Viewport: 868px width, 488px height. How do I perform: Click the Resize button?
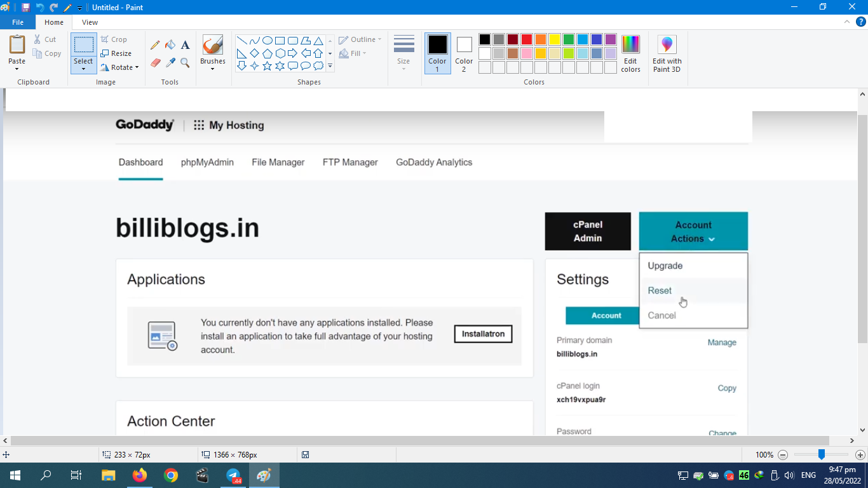116,53
